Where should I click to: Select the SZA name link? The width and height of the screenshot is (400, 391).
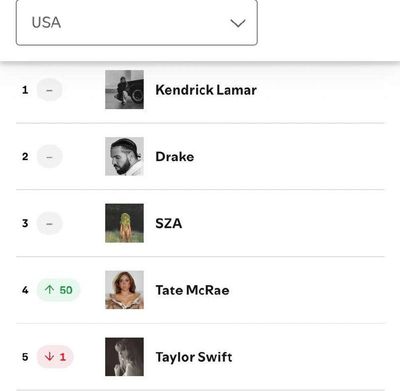click(x=169, y=223)
